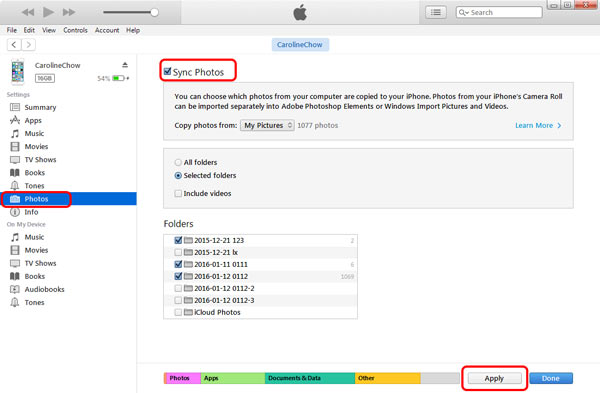Open TV Shows under On My Device

[40, 263]
